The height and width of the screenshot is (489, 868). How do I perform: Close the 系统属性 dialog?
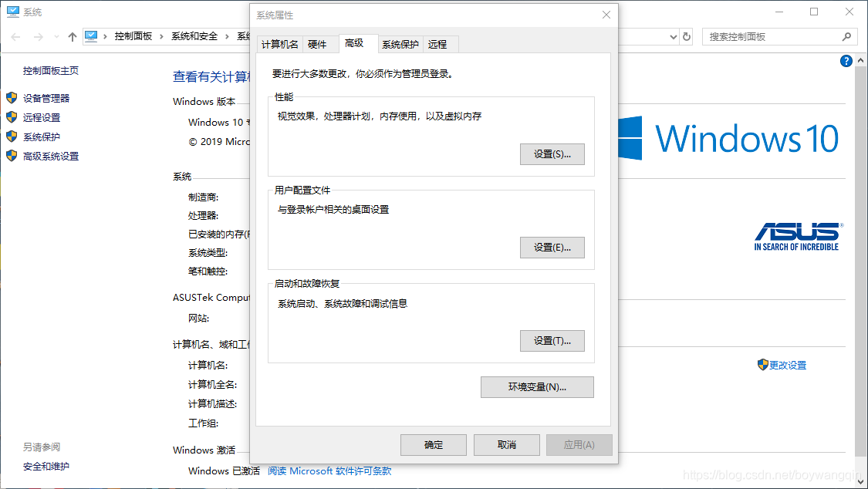[606, 15]
